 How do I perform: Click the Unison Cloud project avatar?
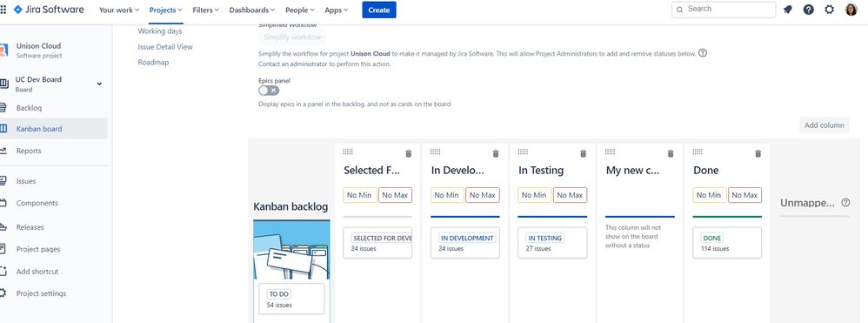coord(3,50)
